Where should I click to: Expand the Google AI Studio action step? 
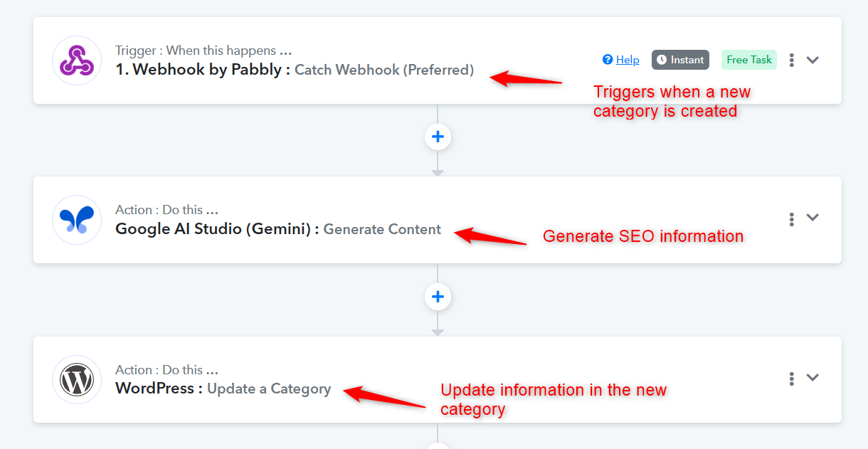pyautogui.click(x=813, y=218)
